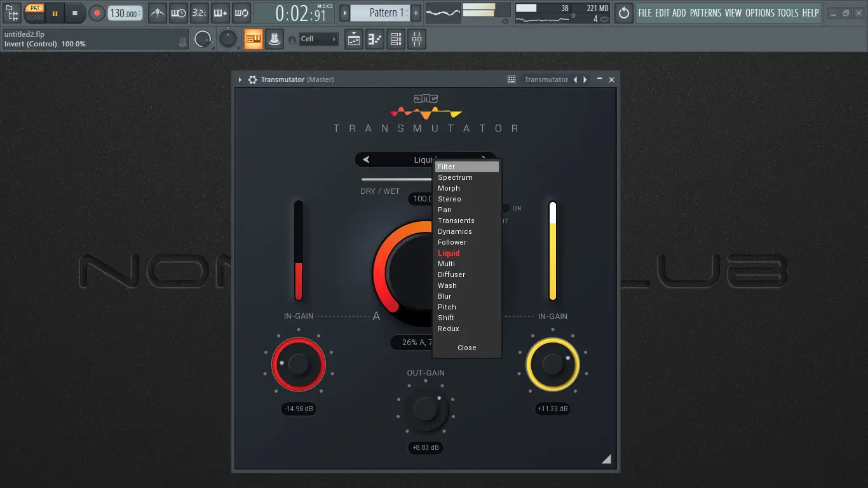Screen dimensions: 868x488
Task: Click the DRY / WET slider
Action: pos(397,179)
